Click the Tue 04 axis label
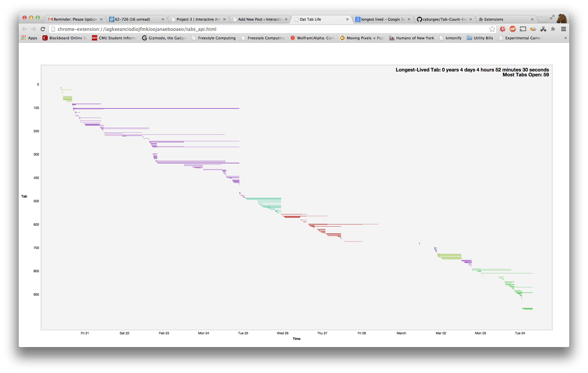The width and height of the screenshot is (588, 373). point(520,333)
